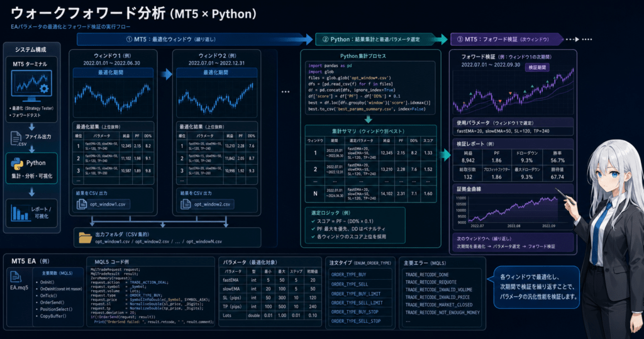Screen dimensions: 644x339
Task: Click the ORDER_TYPE_SELL_STOP entry
Action: (x=356, y=321)
